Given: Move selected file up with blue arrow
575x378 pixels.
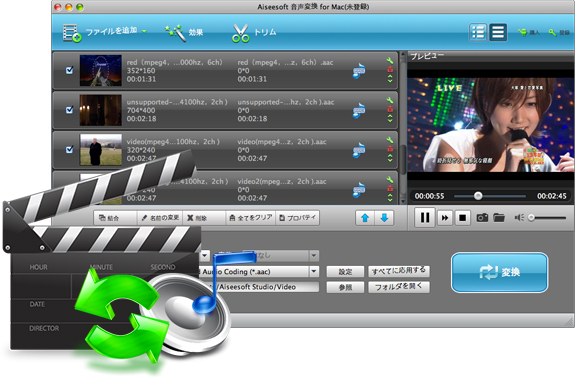Looking at the screenshot, I should (x=365, y=218).
